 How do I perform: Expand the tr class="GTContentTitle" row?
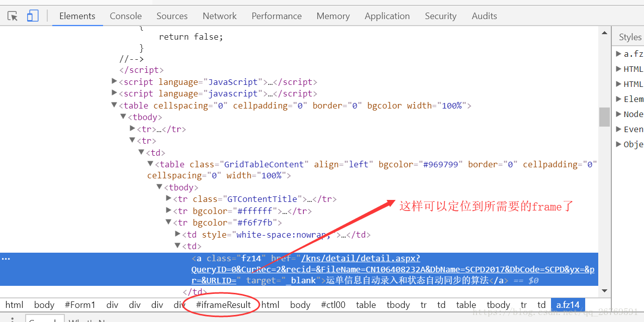tap(169, 198)
